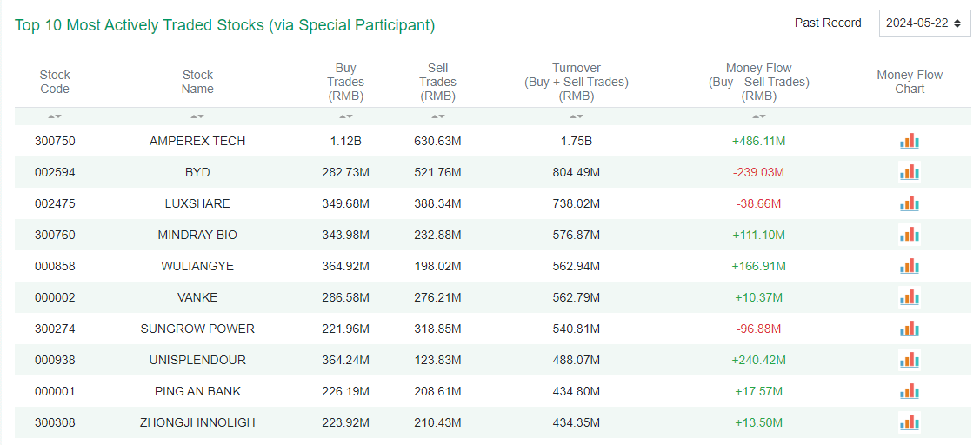Click the Top 10 Most Actively Traded Stocks title

coord(225,25)
